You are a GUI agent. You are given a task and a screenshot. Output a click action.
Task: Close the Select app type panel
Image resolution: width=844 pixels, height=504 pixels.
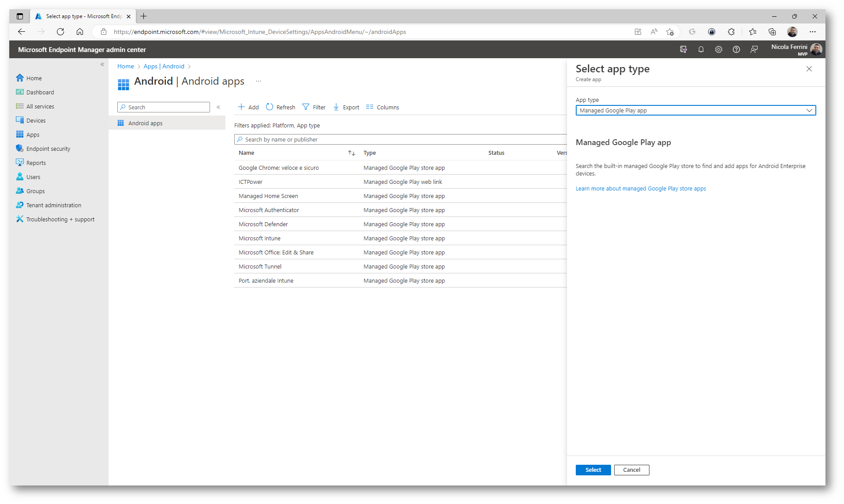click(x=809, y=69)
